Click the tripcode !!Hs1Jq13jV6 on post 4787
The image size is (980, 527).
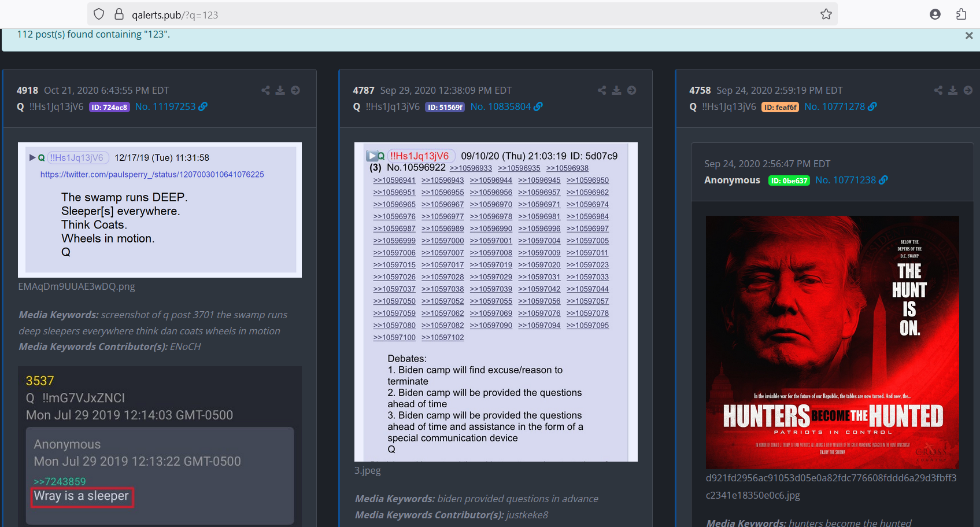(x=393, y=106)
